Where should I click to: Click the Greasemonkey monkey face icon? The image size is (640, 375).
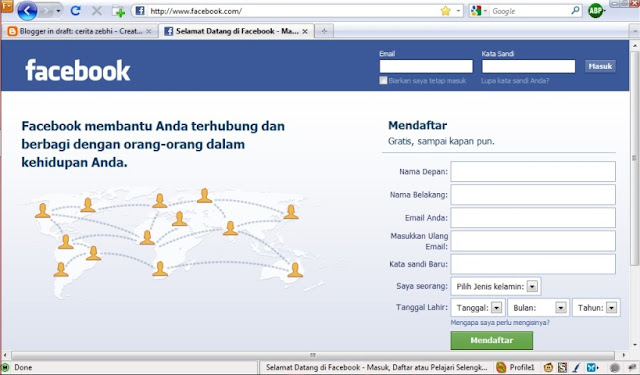click(548, 367)
